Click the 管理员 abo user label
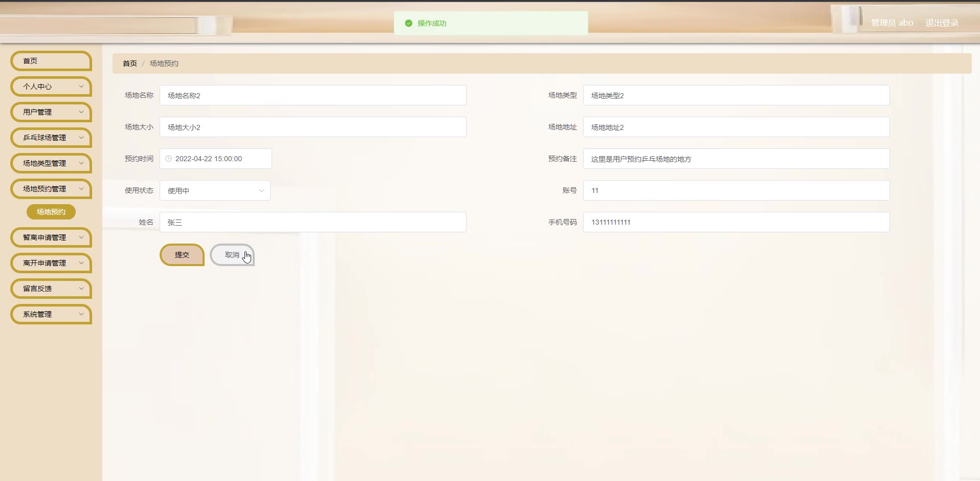980x481 pixels. coord(892,23)
